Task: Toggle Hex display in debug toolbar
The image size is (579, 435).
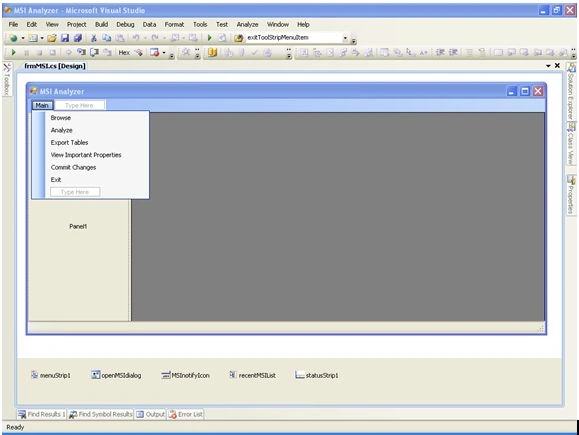Action: [124, 53]
